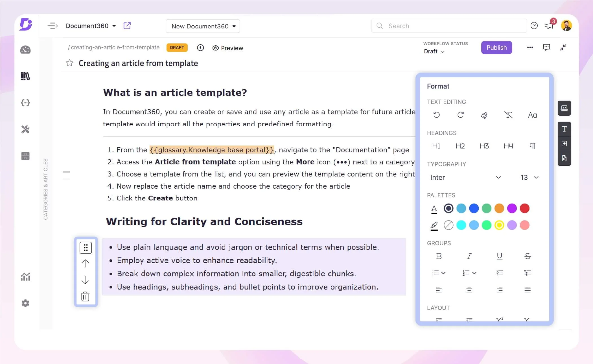The image size is (593, 364).
Task: Toggle Italic formatting
Action: [x=469, y=256]
